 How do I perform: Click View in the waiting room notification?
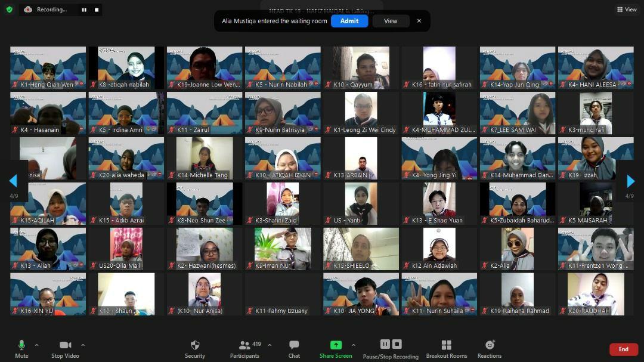(x=391, y=21)
